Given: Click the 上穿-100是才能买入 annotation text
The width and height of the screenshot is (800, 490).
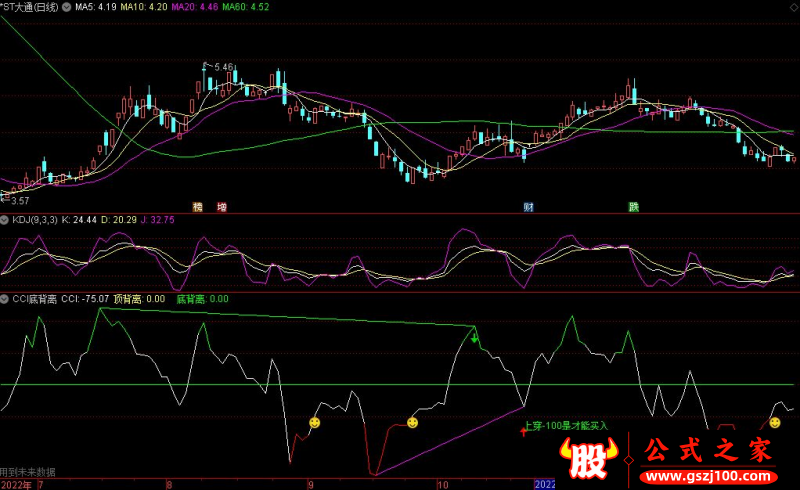Looking at the screenshot, I should (566, 426).
